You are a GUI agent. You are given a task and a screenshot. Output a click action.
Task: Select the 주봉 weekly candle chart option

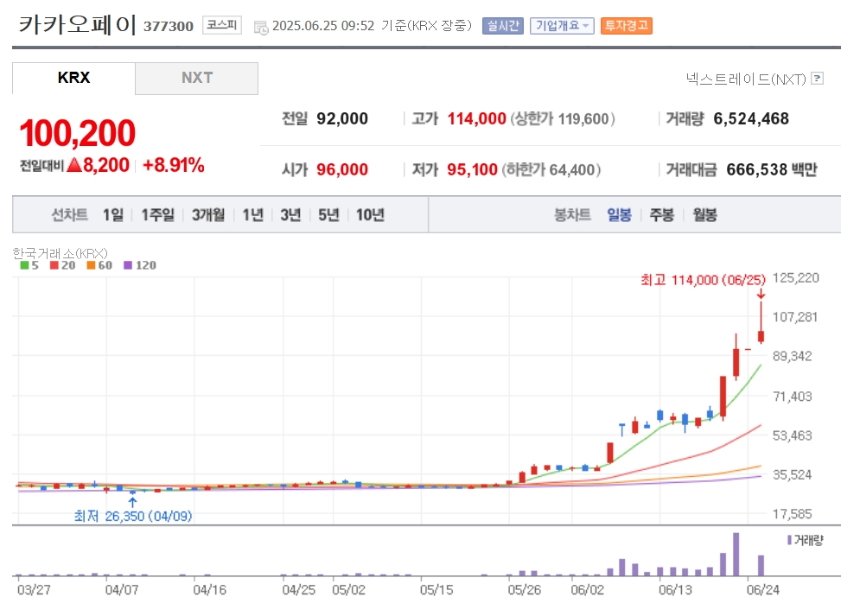[661, 215]
